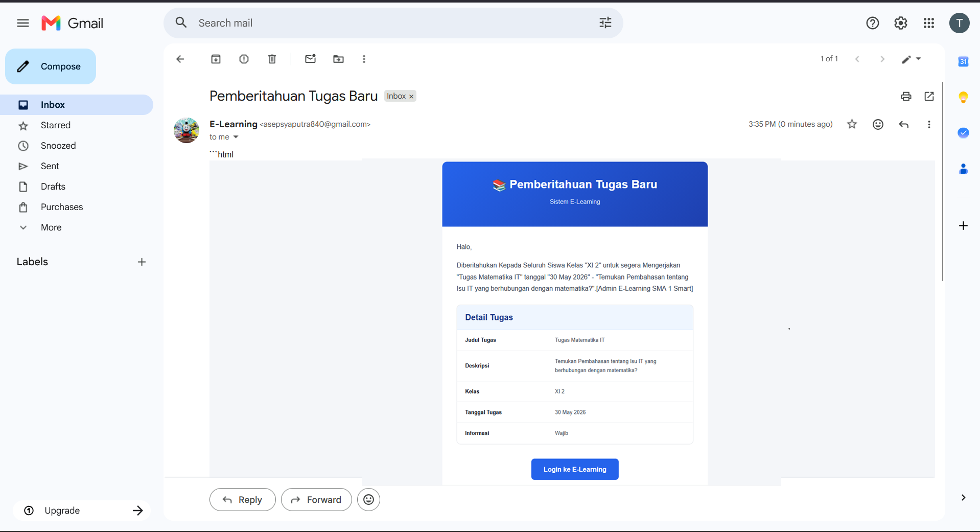Image resolution: width=980 pixels, height=532 pixels.
Task: Click the Get add-ons plus icon
Action: (x=963, y=226)
